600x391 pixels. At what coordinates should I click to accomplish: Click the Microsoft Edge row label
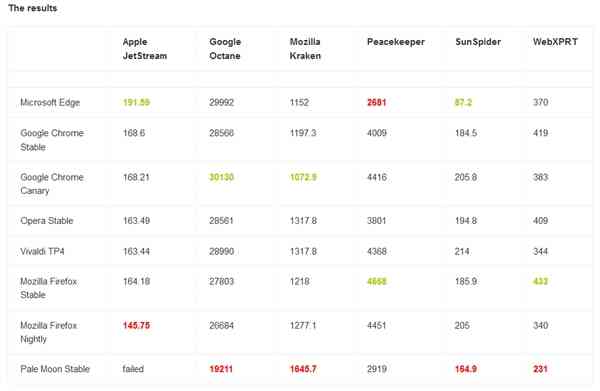point(50,103)
